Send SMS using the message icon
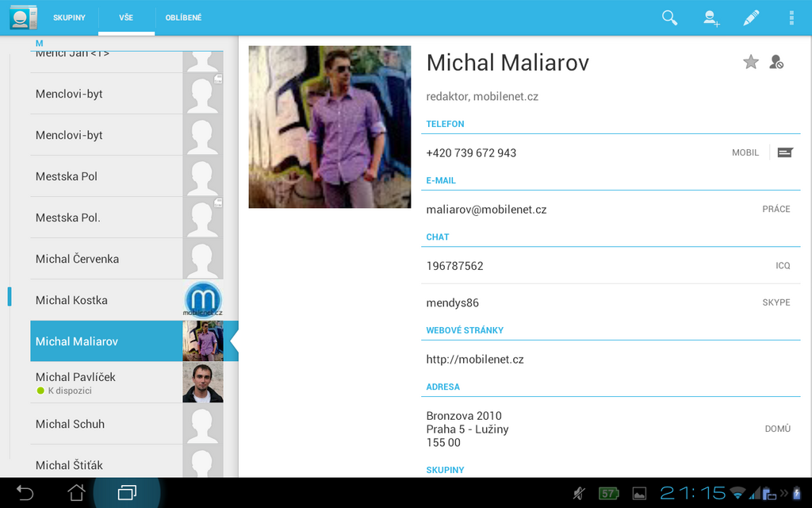This screenshot has width=812, height=508. tap(785, 152)
